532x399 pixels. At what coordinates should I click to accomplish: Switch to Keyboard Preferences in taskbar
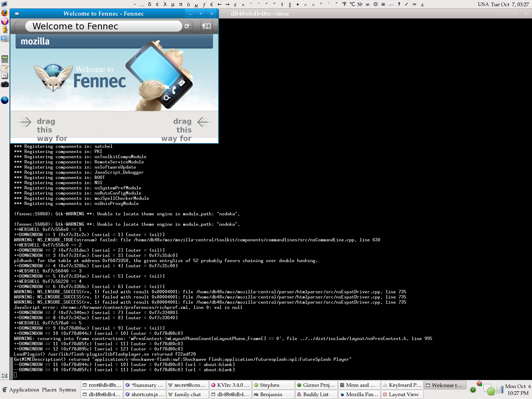[402, 385]
